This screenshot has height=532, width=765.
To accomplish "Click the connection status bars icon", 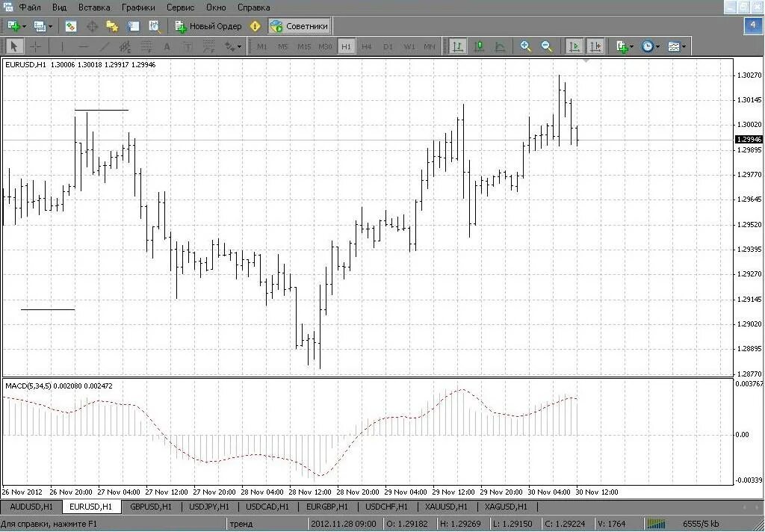I will [657, 524].
